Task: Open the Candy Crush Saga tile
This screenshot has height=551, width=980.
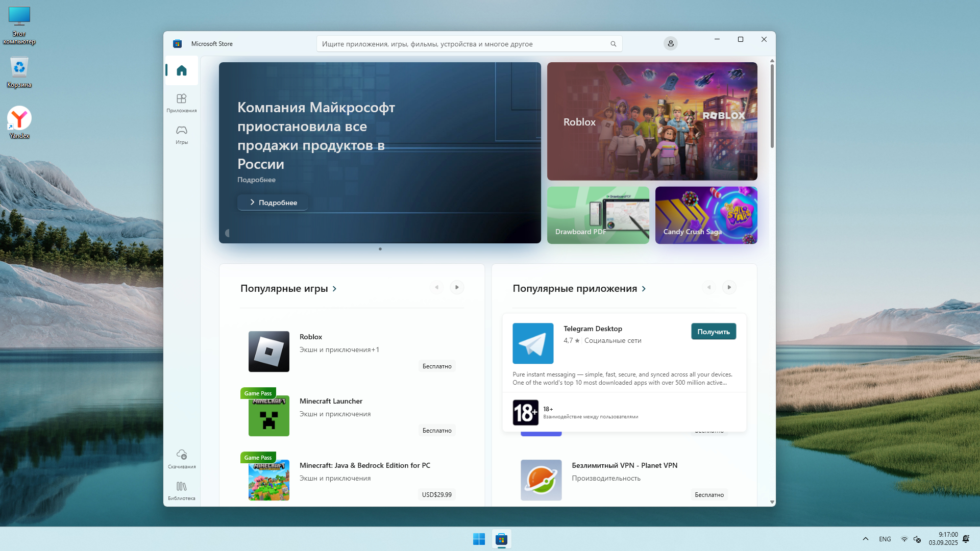Action: tap(705, 215)
